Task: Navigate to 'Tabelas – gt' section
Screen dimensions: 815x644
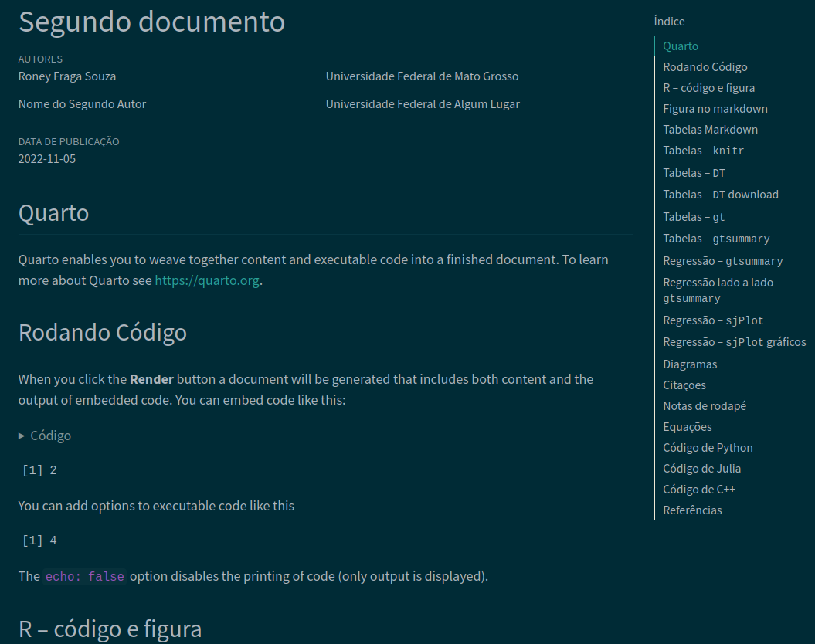Action: pyautogui.click(x=694, y=217)
